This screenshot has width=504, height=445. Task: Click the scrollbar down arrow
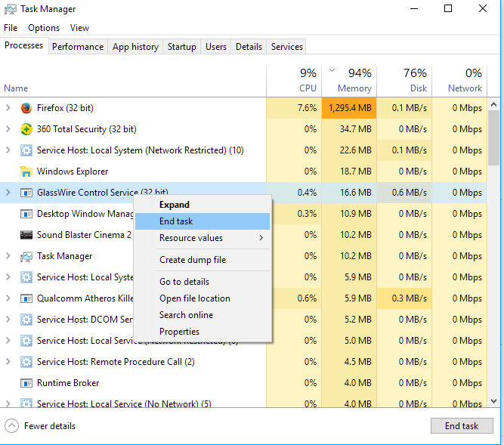pos(494,401)
